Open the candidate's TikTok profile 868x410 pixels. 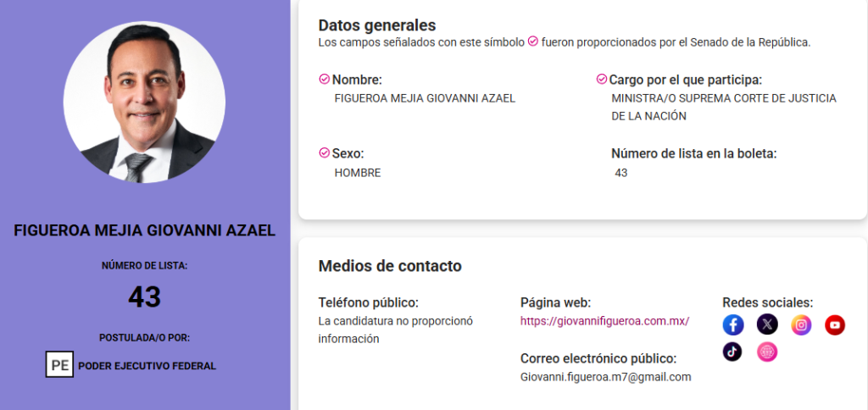tap(733, 352)
